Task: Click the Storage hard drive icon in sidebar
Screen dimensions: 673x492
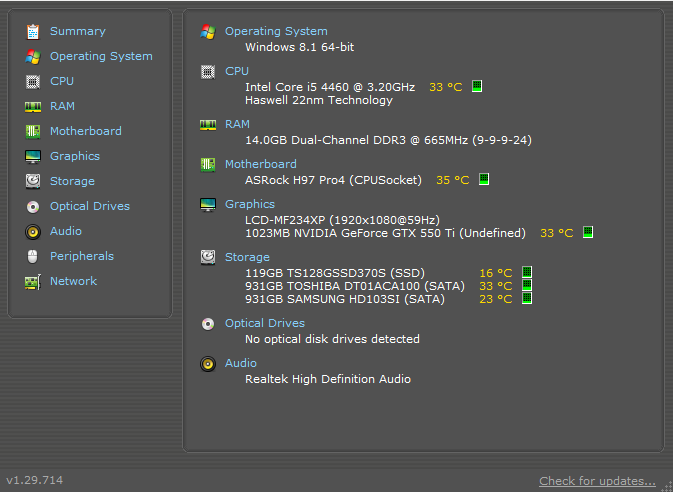Action: click(33, 181)
